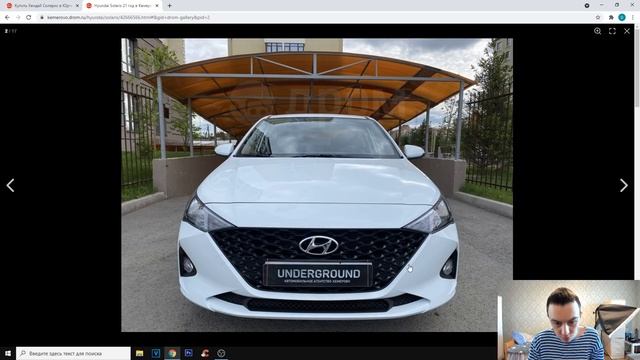The image size is (640, 360).
Task: Open the Chrome media control dropdown icon
Action: (587, 5)
